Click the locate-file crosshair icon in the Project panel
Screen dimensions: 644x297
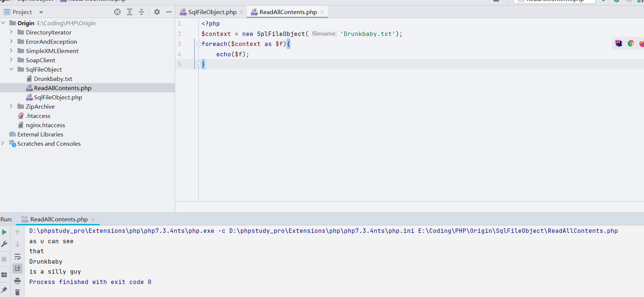[x=117, y=12]
